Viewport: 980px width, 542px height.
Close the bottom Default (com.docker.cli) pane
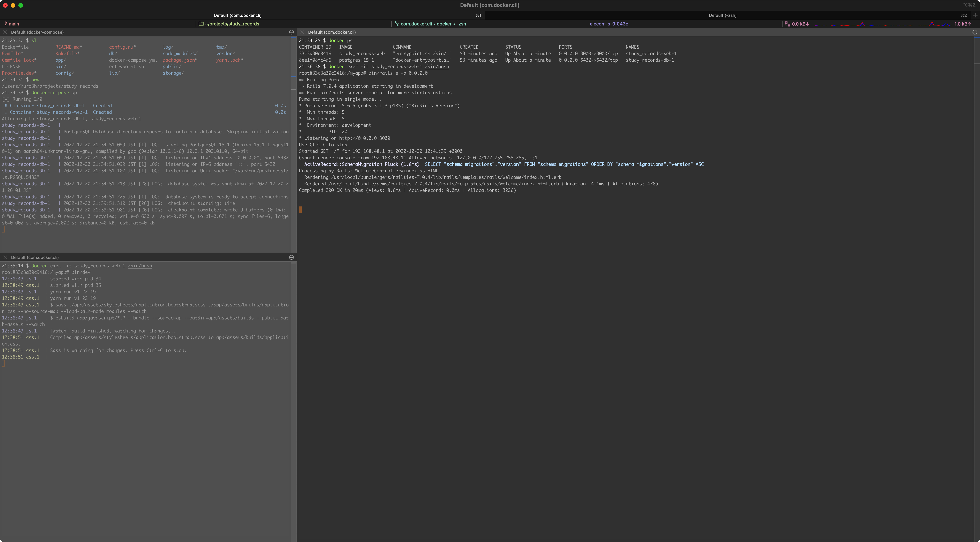click(5, 257)
